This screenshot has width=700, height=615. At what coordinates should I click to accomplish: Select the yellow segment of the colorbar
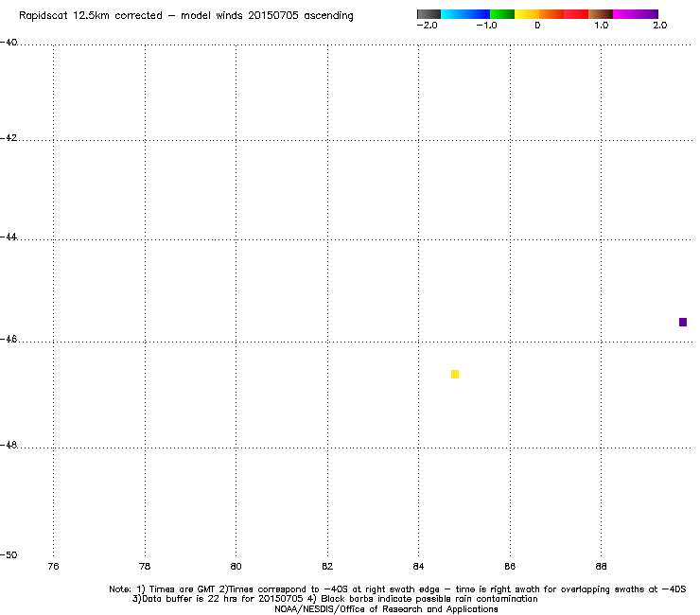(x=527, y=14)
